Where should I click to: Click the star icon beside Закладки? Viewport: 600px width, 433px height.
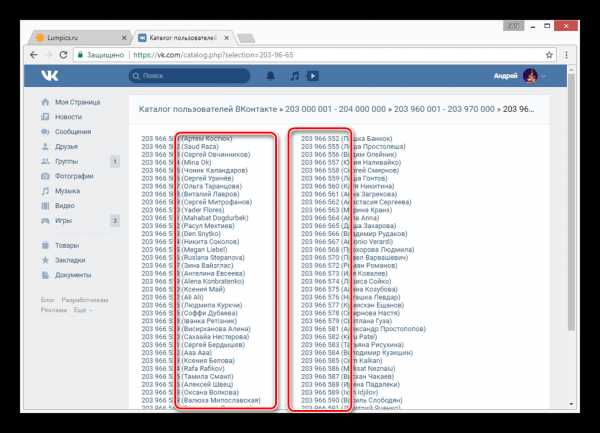(45, 260)
